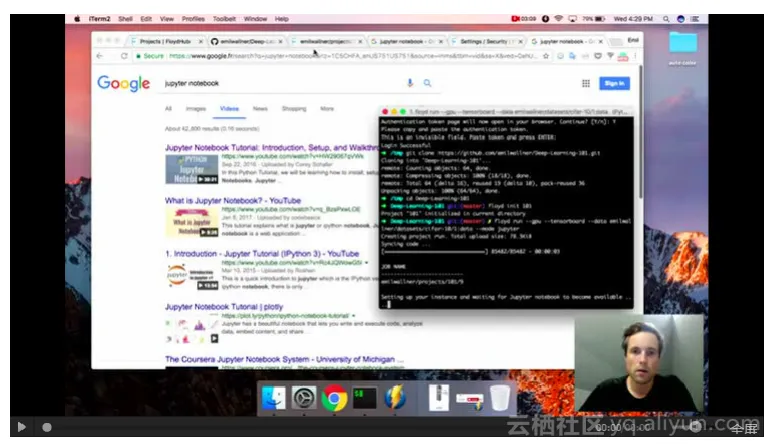Select the Videos results tab
The image size is (772, 448).
tap(229, 109)
